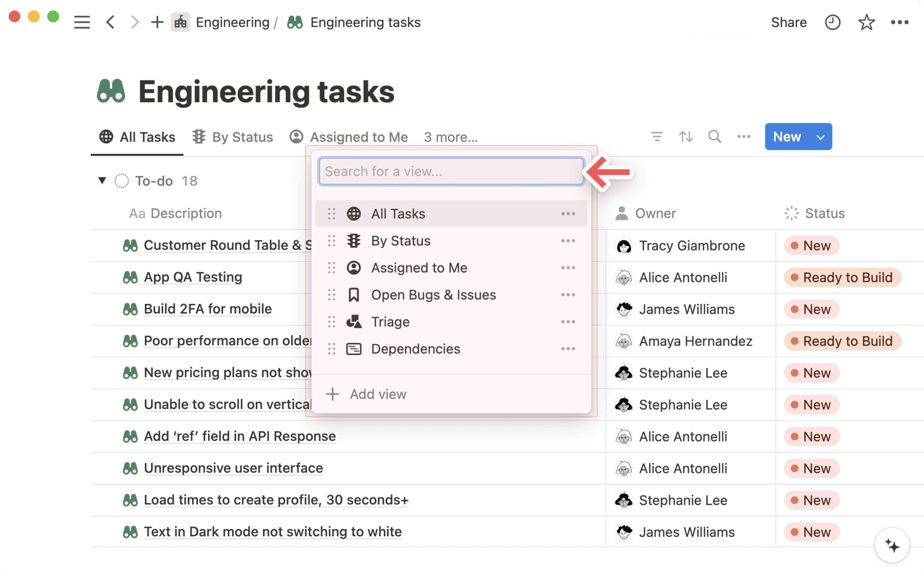Viewport: 924px width, 577px height.
Task: Click the Share button
Action: pyautogui.click(x=789, y=22)
